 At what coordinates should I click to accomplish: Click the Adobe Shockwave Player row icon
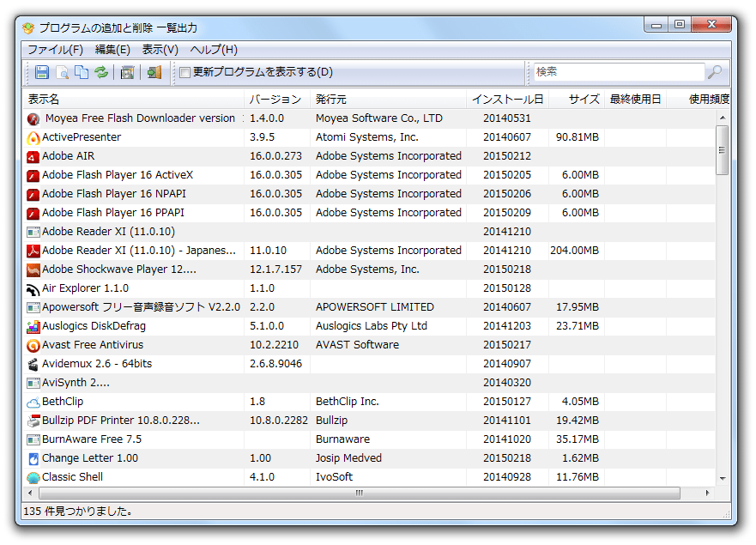coord(33,270)
